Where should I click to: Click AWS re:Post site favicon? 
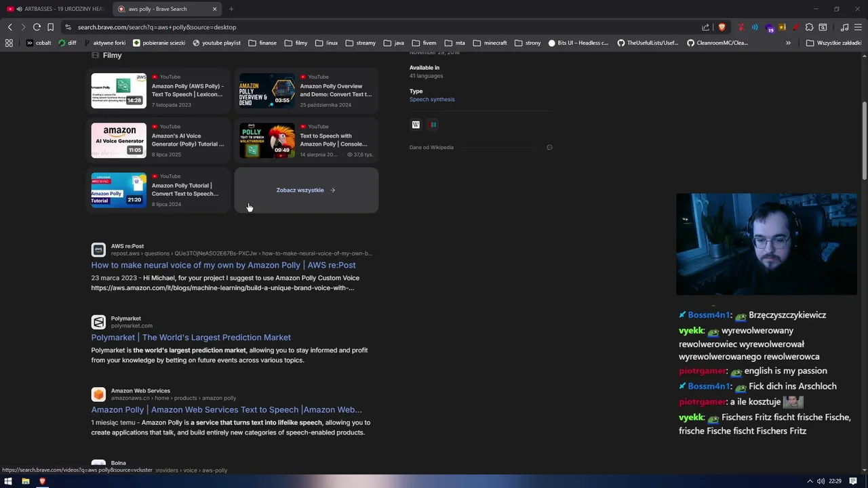pos(98,249)
